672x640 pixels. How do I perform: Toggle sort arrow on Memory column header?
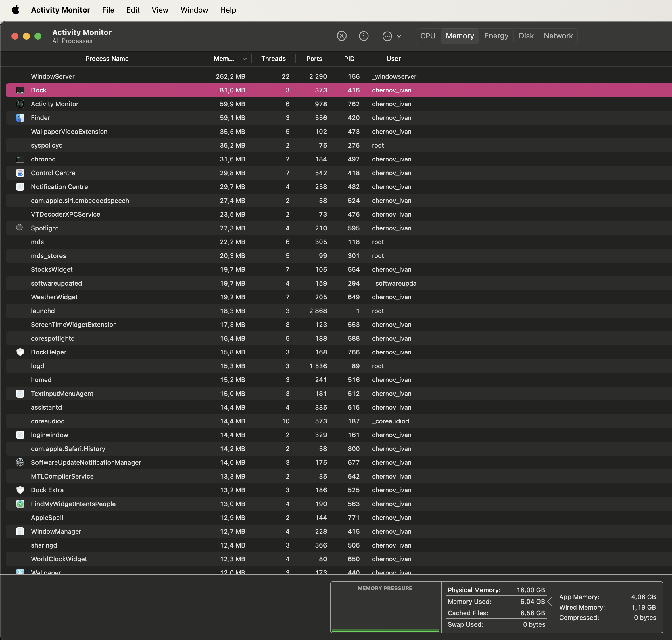coord(244,59)
